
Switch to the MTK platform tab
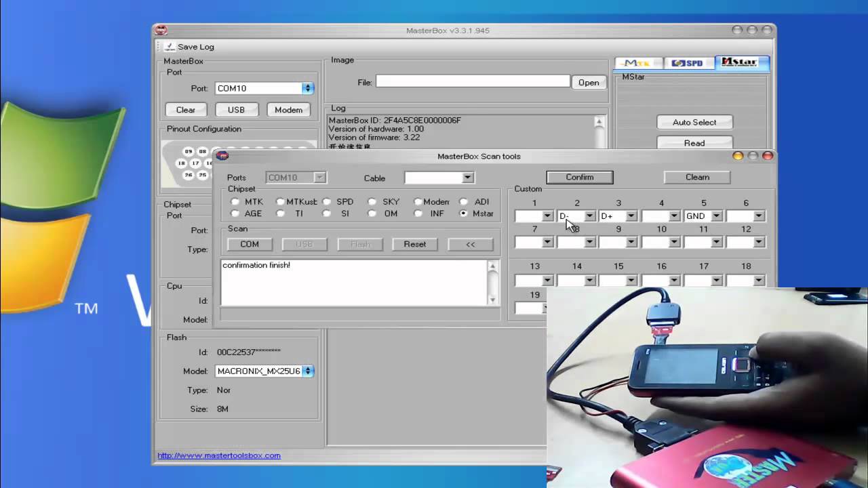point(637,63)
